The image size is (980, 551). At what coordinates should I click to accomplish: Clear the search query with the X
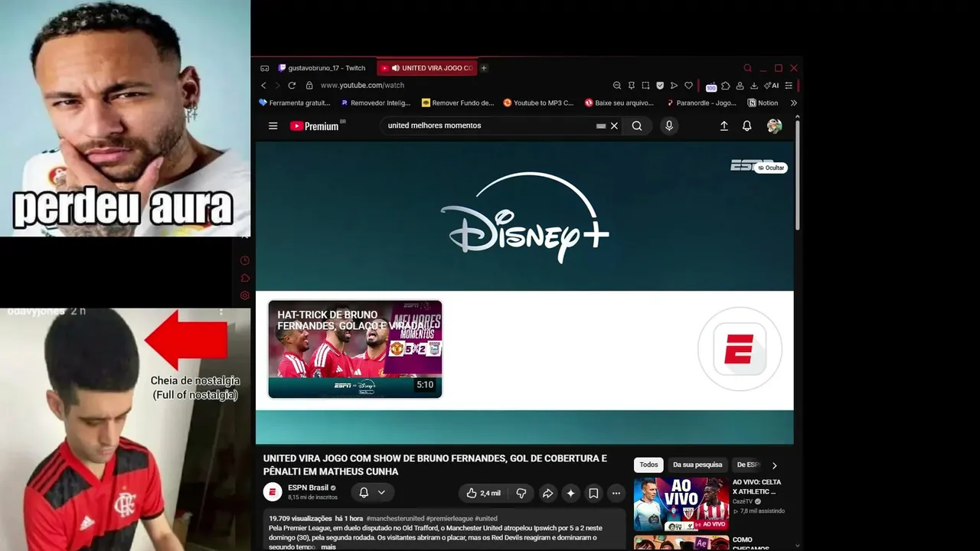click(614, 126)
